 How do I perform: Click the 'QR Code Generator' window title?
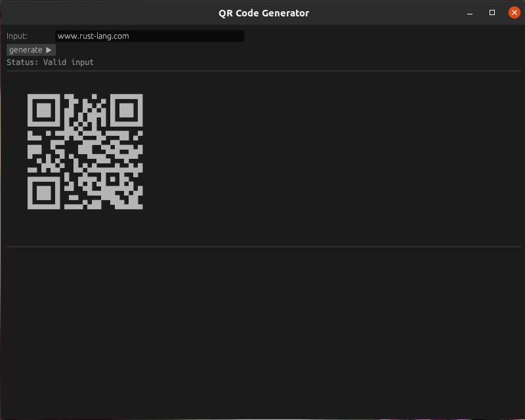pyautogui.click(x=264, y=13)
